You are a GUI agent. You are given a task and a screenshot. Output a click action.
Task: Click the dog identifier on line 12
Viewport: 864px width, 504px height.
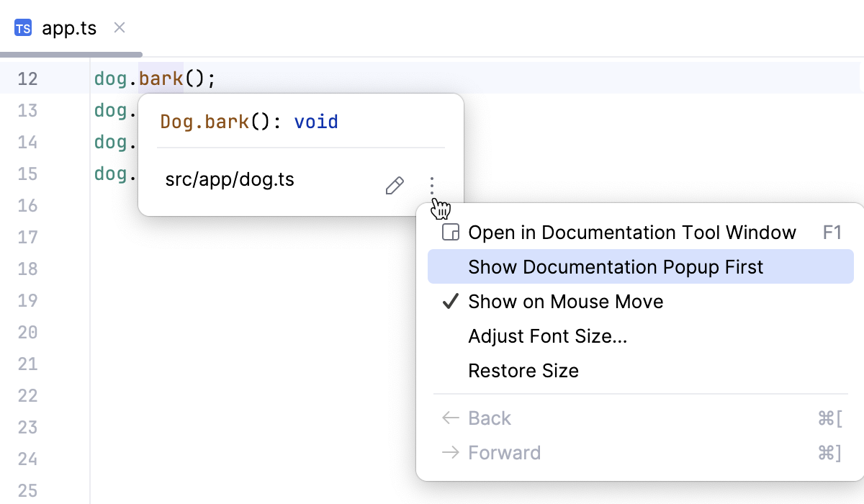pos(110,78)
